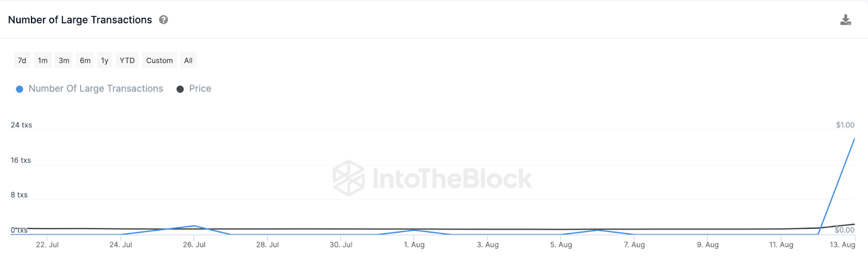Show the 1y time range
Screen dimensions: 868x264
(x=105, y=60)
